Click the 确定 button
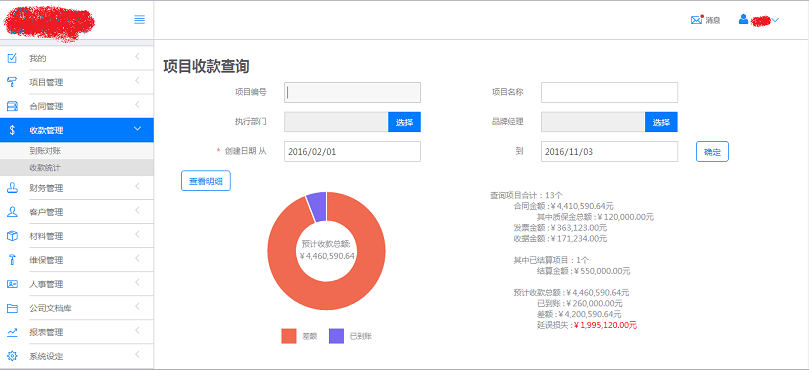The width and height of the screenshot is (809, 370). click(x=712, y=152)
